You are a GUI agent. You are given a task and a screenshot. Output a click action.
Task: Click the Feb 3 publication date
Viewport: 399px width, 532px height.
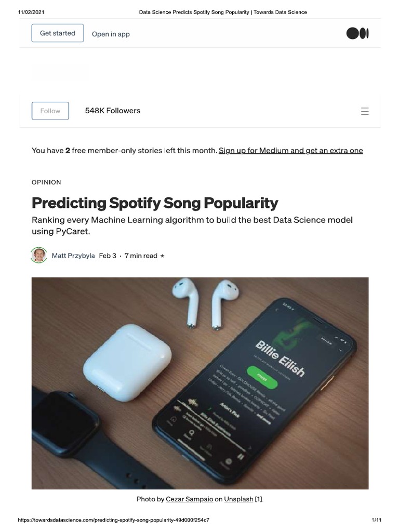[108, 256]
